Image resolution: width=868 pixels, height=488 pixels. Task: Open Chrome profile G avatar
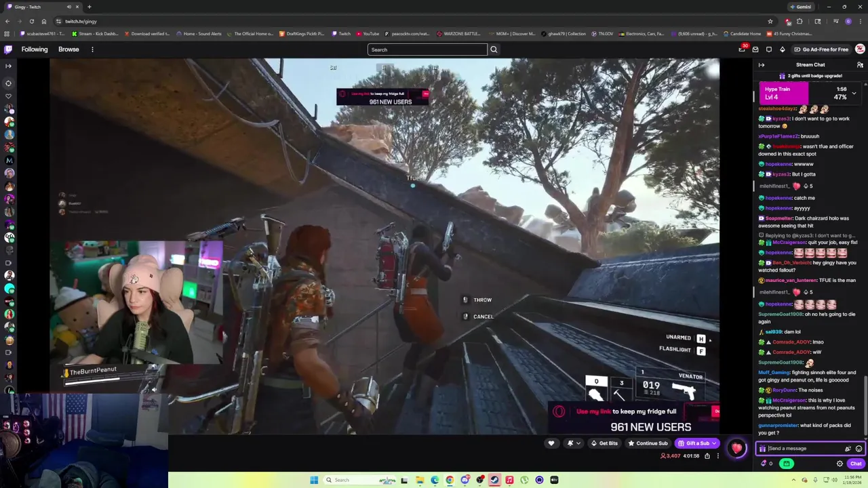[848, 21]
